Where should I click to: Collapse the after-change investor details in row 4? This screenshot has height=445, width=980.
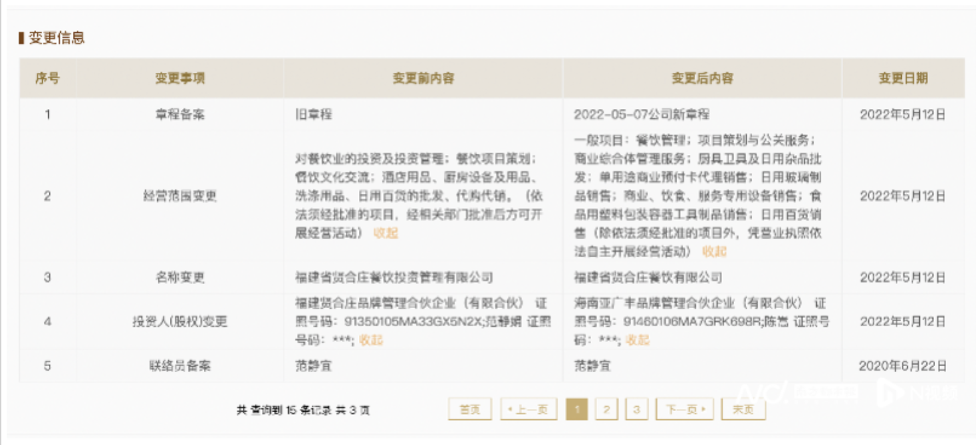tap(637, 339)
